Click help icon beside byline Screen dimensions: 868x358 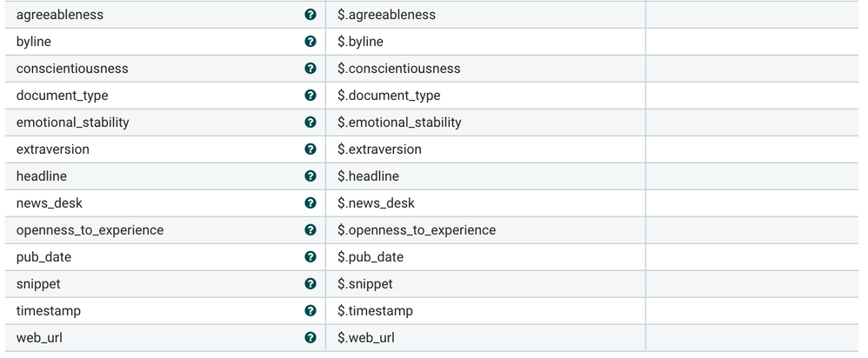(310, 42)
